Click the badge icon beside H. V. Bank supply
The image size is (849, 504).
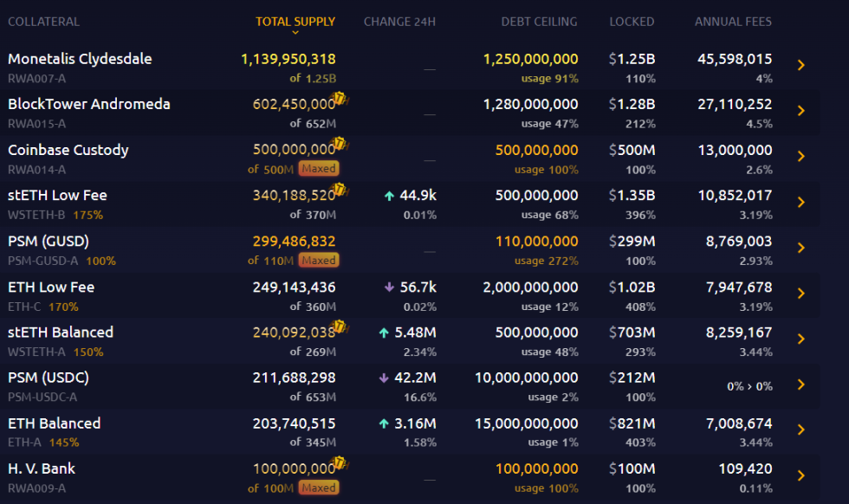(x=340, y=464)
